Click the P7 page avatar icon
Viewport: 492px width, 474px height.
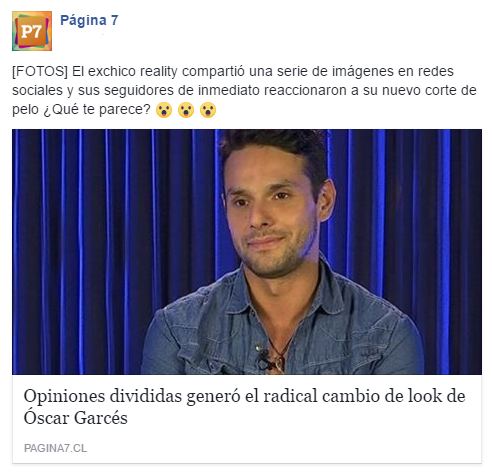[32, 31]
